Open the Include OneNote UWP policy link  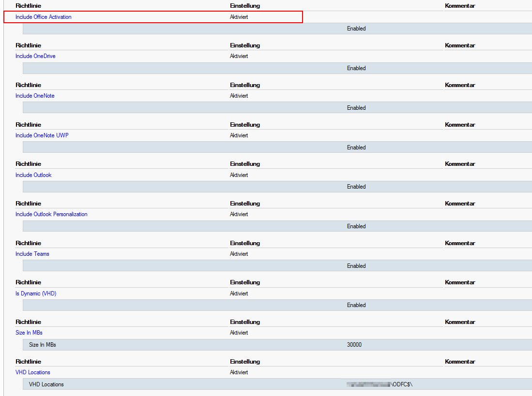[42, 135]
